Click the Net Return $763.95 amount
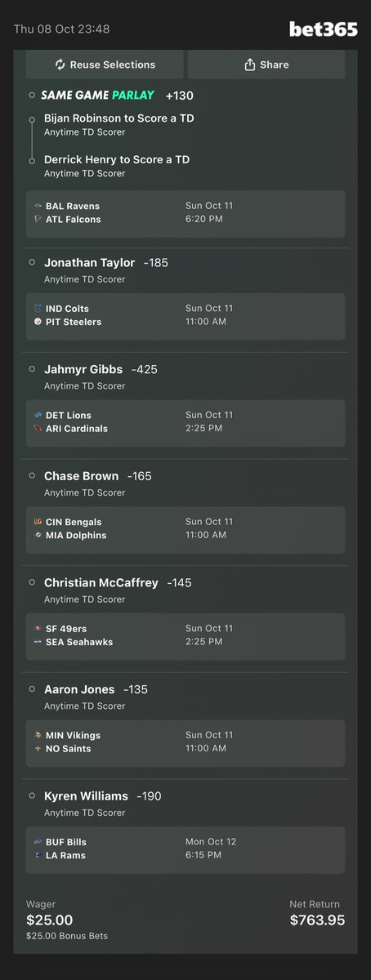This screenshot has height=980, width=371. [x=317, y=920]
